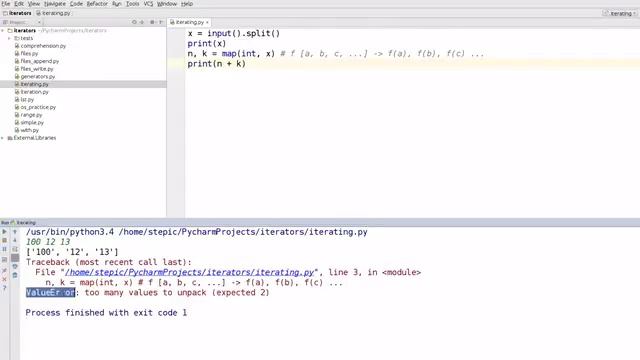Open the iterating run configuration dropdown
The height and width of the screenshot is (360, 640).
click(x=620, y=13)
